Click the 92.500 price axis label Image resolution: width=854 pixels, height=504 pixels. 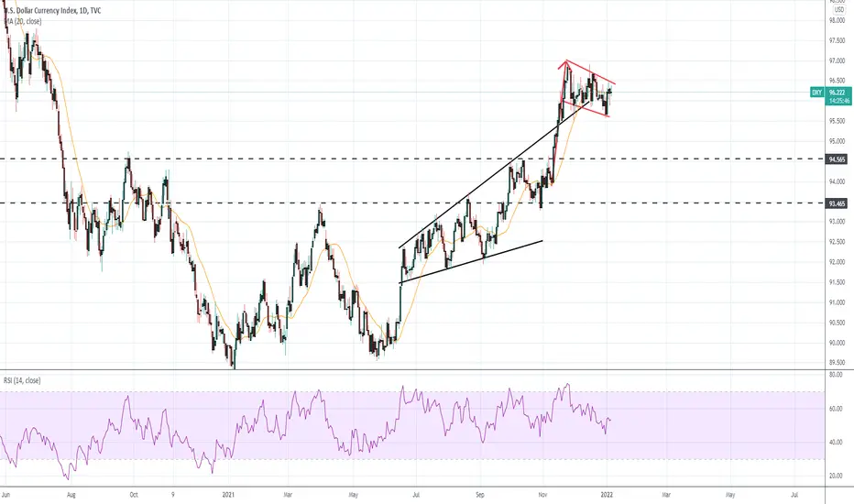click(x=837, y=242)
